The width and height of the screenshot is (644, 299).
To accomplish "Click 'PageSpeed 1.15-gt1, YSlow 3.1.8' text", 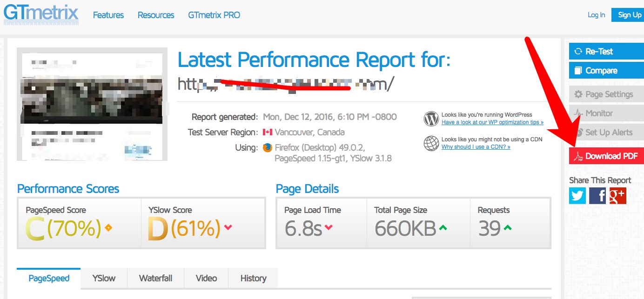I will coord(333,159).
